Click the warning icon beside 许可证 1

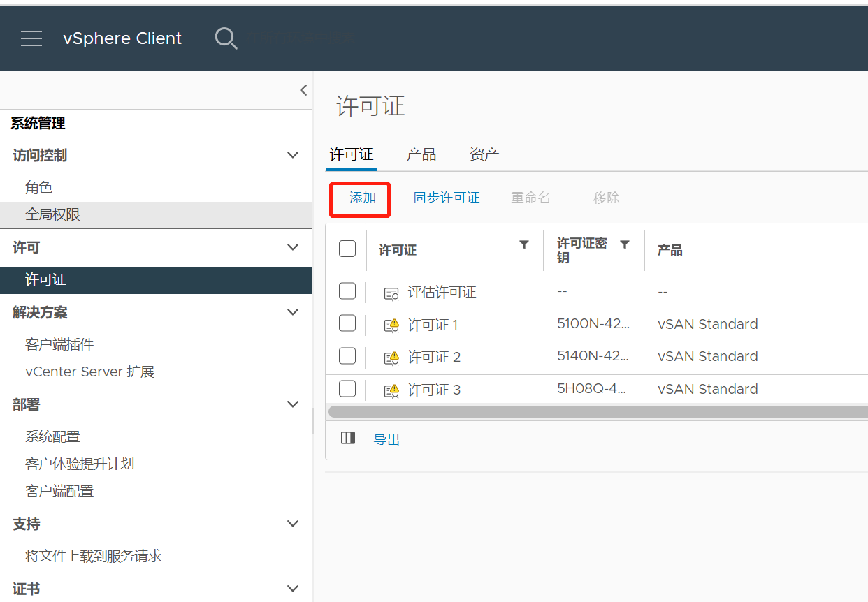pos(392,325)
